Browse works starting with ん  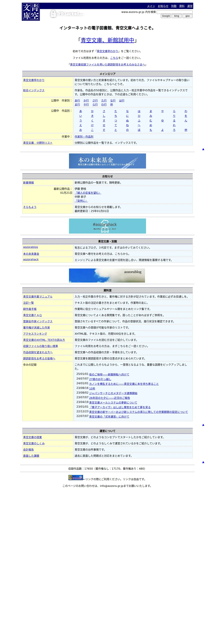(x=186, y=121)
